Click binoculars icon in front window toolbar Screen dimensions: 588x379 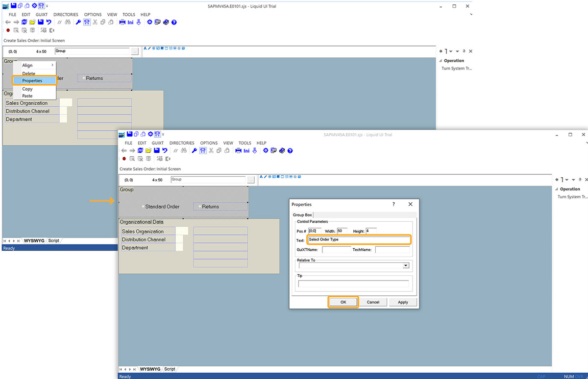tap(184, 151)
